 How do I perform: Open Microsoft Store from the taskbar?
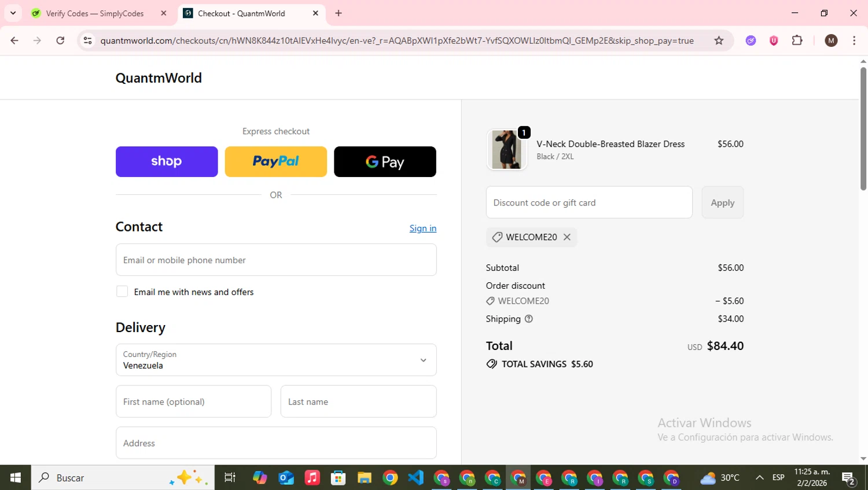tap(338, 478)
